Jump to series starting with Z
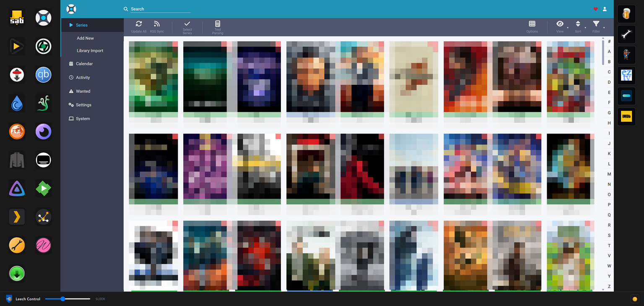This screenshot has width=644, height=306. tap(609, 287)
